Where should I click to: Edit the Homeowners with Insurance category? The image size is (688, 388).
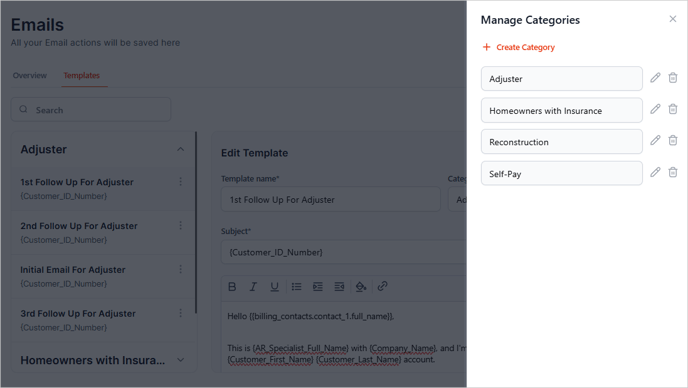click(655, 109)
